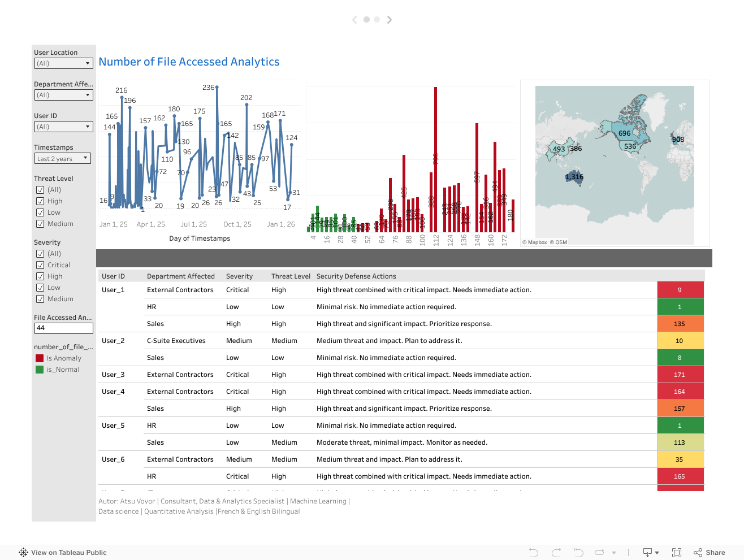Expand the User ID filter dropdown
This screenshot has height=560, width=744.
pyautogui.click(x=63, y=126)
